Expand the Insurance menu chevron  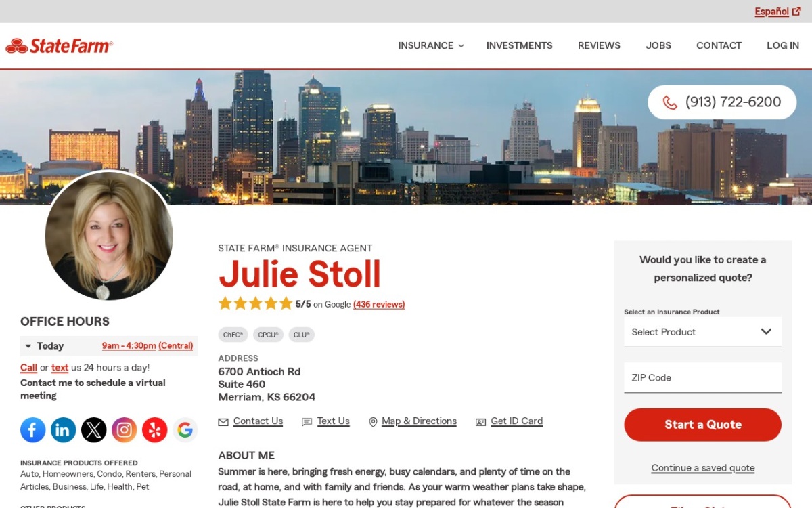pyautogui.click(x=461, y=46)
